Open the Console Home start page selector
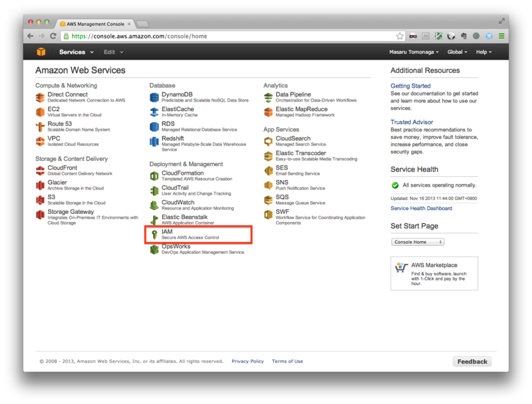 [x=418, y=242]
